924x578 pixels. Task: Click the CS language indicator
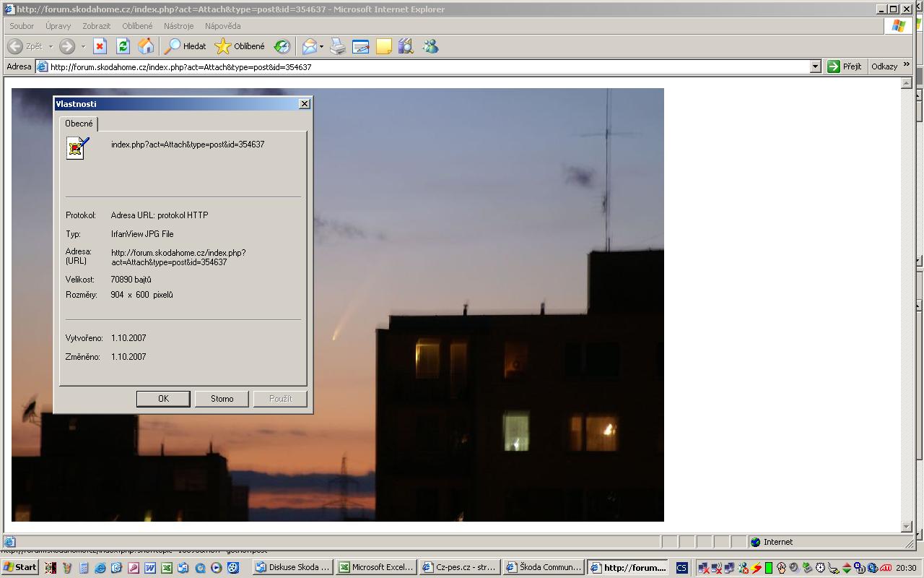pyautogui.click(x=681, y=568)
